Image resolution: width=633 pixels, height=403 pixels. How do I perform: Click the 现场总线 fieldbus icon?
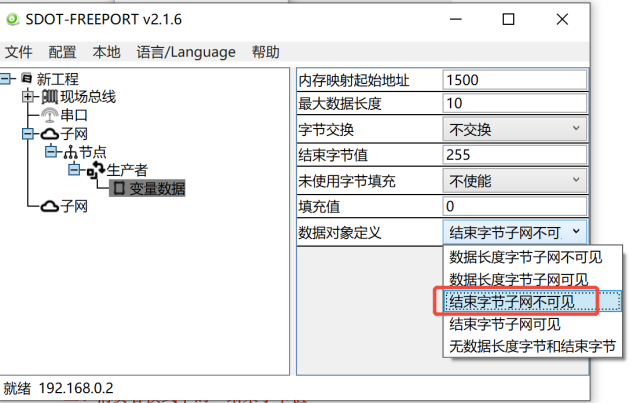[49, 97]
